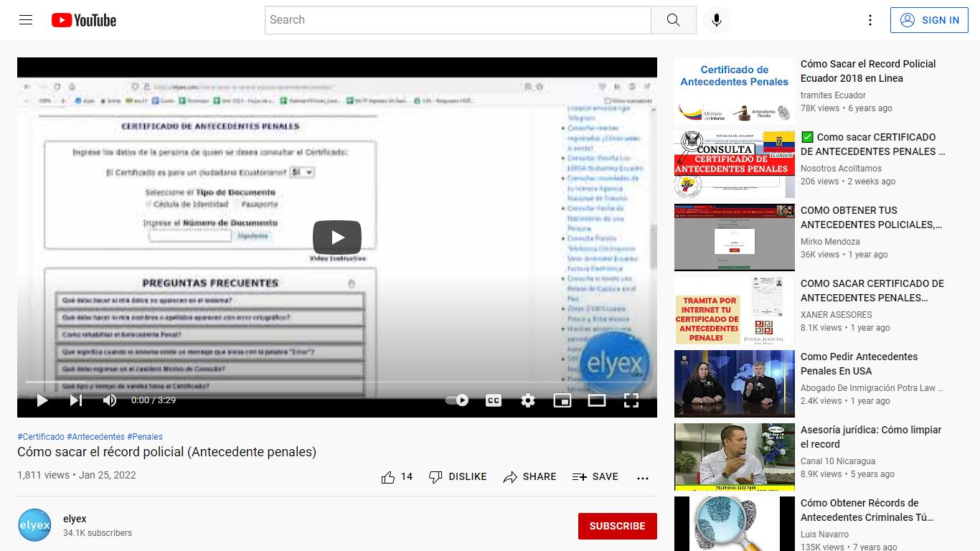Play video with large center play button
This screenshot has height=551, width=980.
click(337, 237)
